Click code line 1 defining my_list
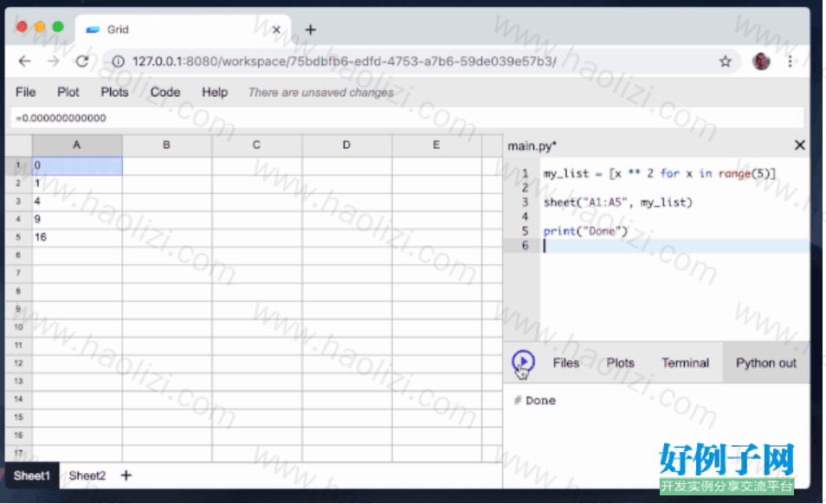The image size is (826, 504). pyautogui.click(x=659, y=173)
